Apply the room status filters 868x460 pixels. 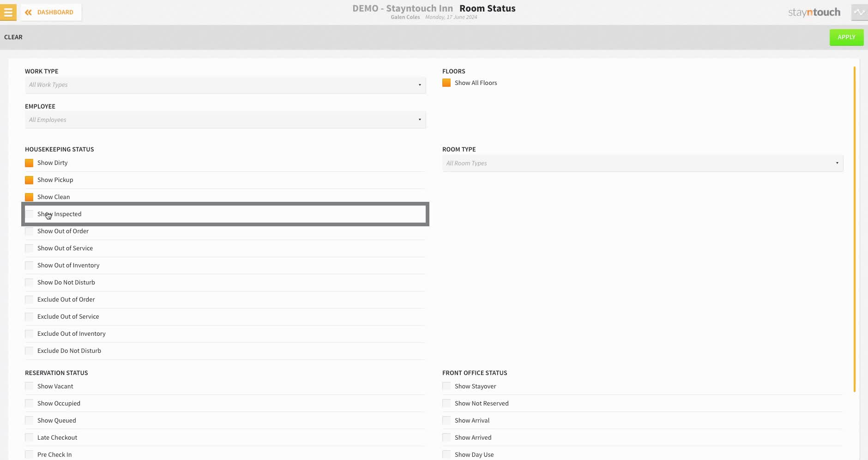point(846,37)
